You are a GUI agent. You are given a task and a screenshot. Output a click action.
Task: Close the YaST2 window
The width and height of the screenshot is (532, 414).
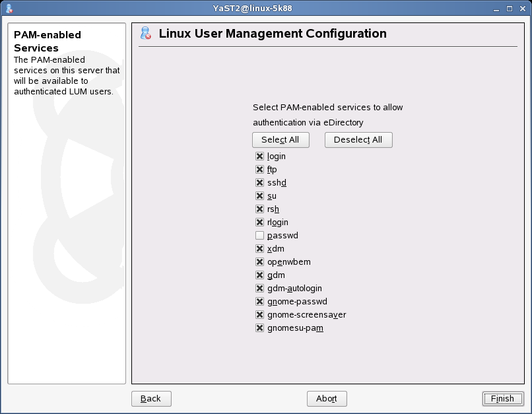[x=521, y=8]
